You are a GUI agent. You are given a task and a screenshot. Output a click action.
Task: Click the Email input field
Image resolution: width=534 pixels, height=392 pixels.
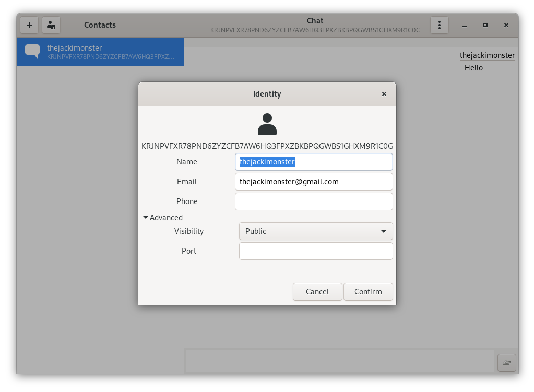pyautogui.click(x=314, y=182)
